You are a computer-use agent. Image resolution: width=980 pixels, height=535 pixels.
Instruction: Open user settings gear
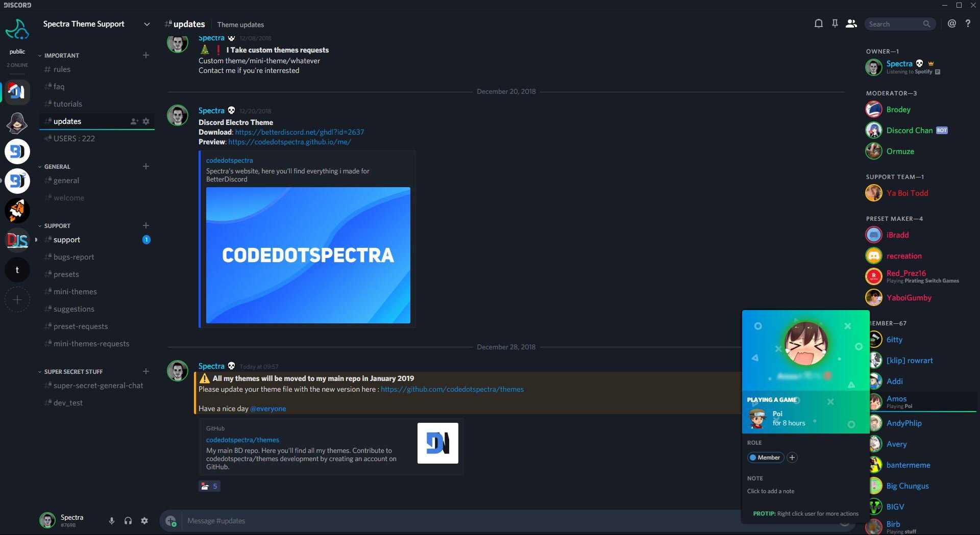(144, 521)
